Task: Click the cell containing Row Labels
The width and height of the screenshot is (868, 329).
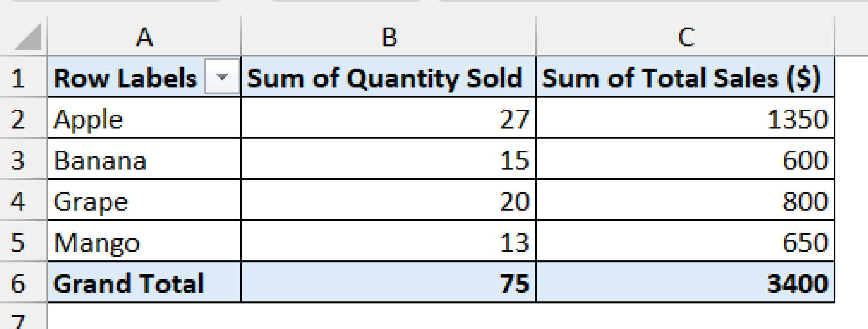Action: tap(127, 78)
